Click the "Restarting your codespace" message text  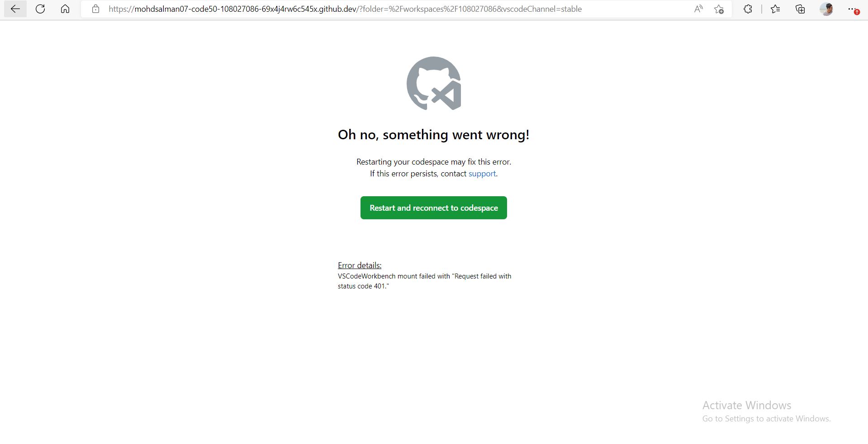(433, 162)
